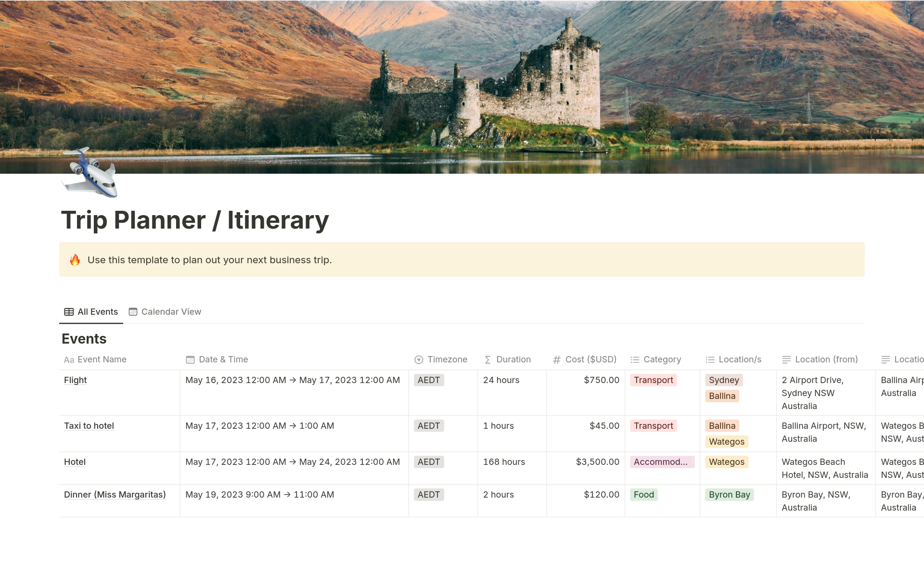The height and width of the screenshot is (577, 924).
Task: Click the Category multi-select list icon
Action: [635, 360]
